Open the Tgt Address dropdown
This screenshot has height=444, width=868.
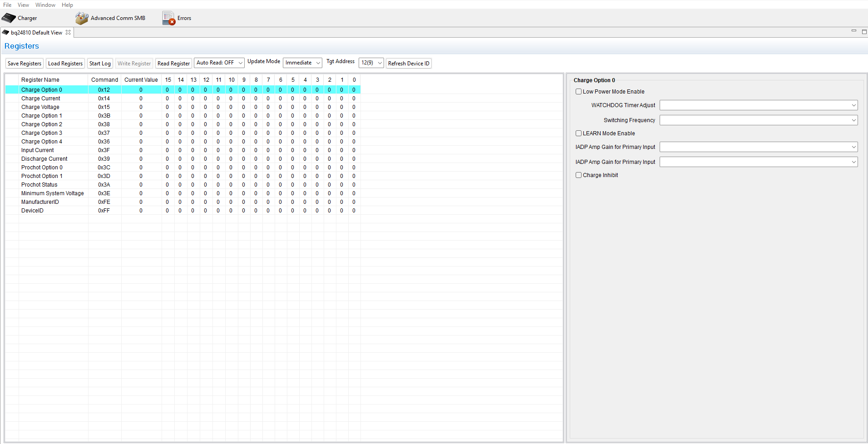coord(371,63)
